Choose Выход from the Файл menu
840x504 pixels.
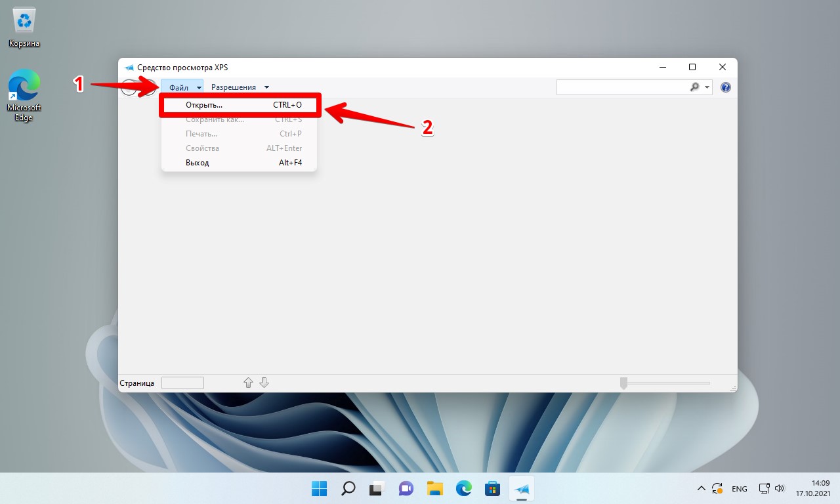coord(240,163)
